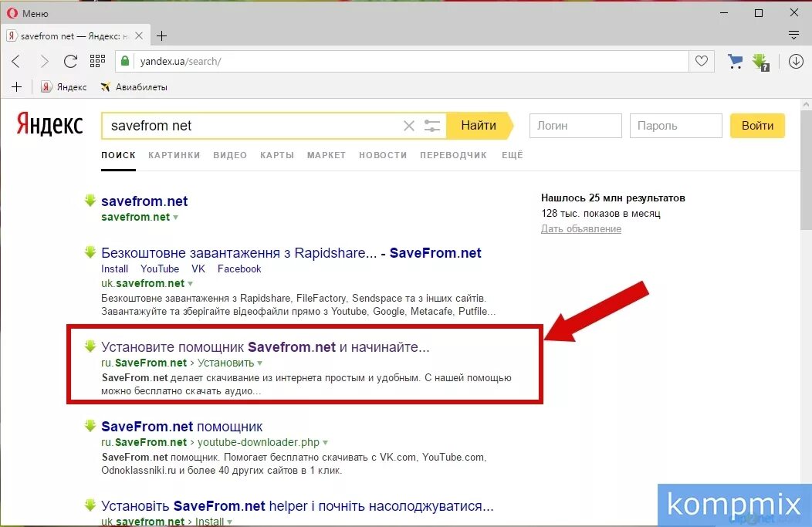Click the vertical scrollbar thumb

point(806,169)
